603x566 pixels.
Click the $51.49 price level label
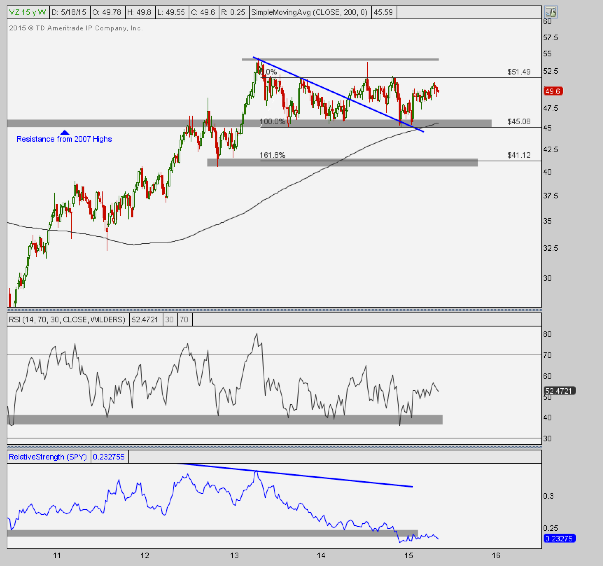[517, 71]
